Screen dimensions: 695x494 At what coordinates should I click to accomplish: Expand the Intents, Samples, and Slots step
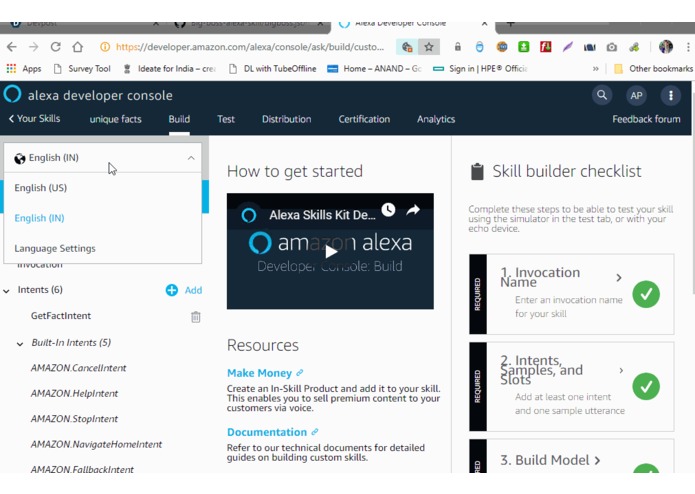click(621, 370)
